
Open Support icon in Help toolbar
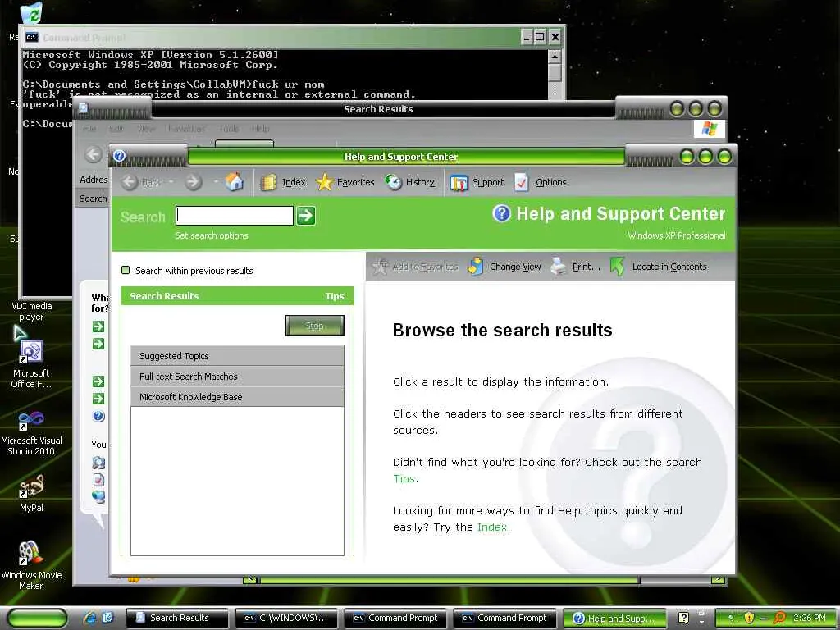point(459,183)
